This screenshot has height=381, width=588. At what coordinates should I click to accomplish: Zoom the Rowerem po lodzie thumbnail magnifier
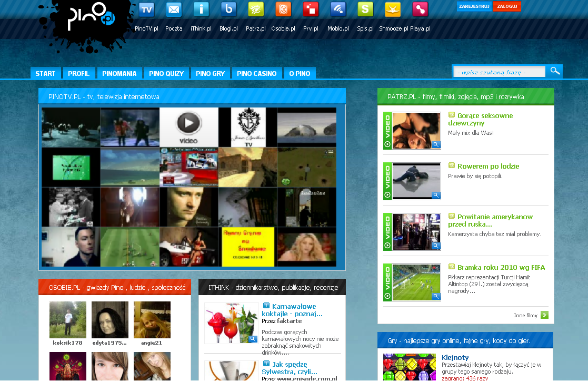pos(436,195)
